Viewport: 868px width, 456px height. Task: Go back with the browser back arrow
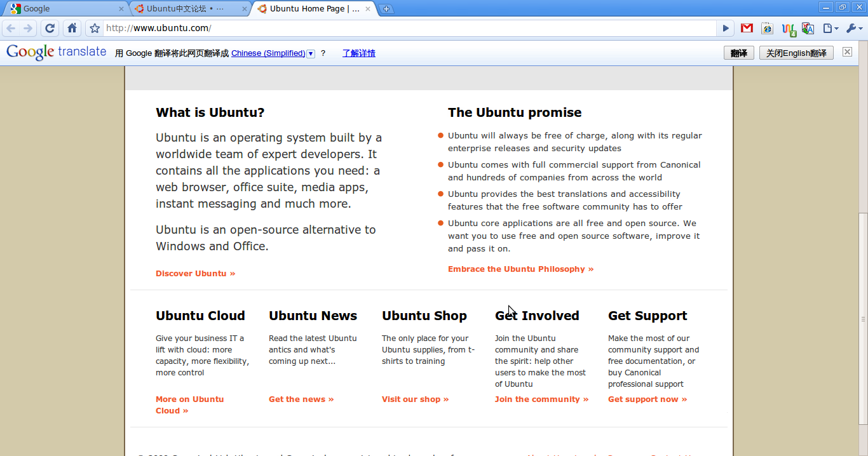point(11,28)
